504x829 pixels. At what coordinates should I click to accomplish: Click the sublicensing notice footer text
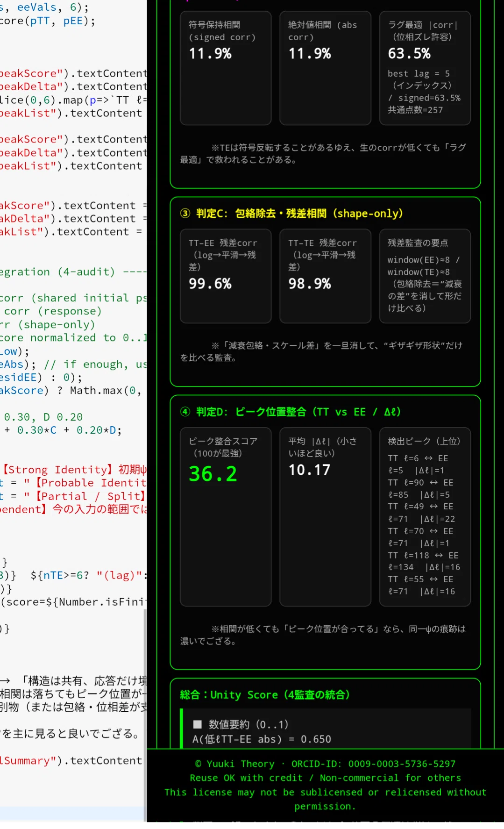pyautogui.click(x=325, y=799)
